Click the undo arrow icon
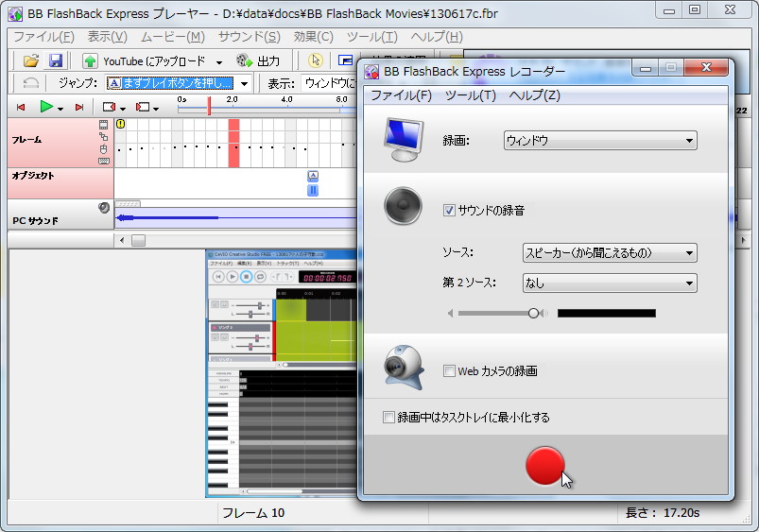This screenshot has height=532, width=759. tap(31, 83)
